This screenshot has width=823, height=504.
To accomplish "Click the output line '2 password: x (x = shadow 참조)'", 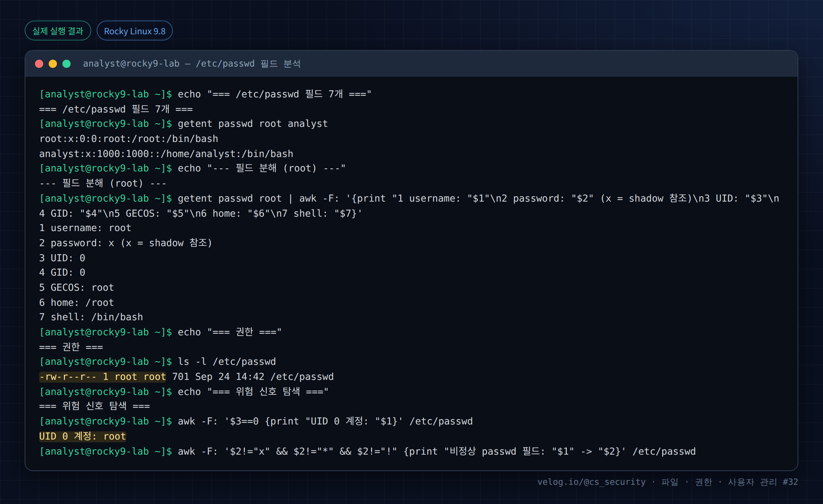I will click(126, 243).
